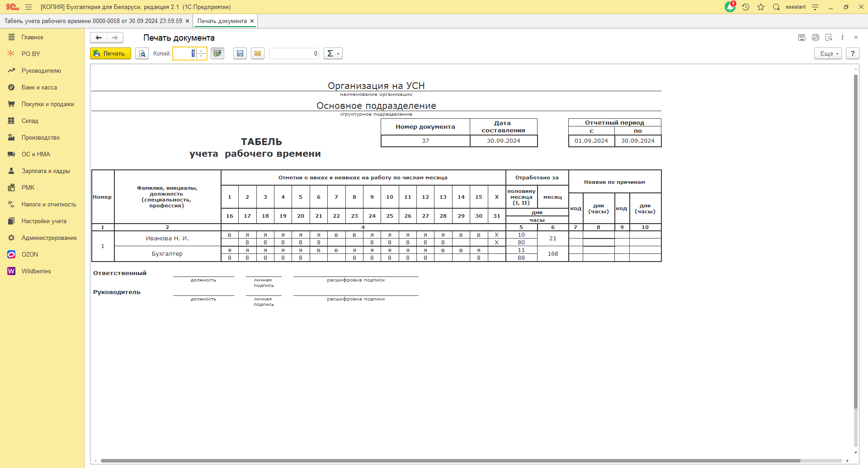The width and height of the screenshot is (868, 468).
Task: Click the horizontal scrollbar at bottom
Action: pos(450,461)
